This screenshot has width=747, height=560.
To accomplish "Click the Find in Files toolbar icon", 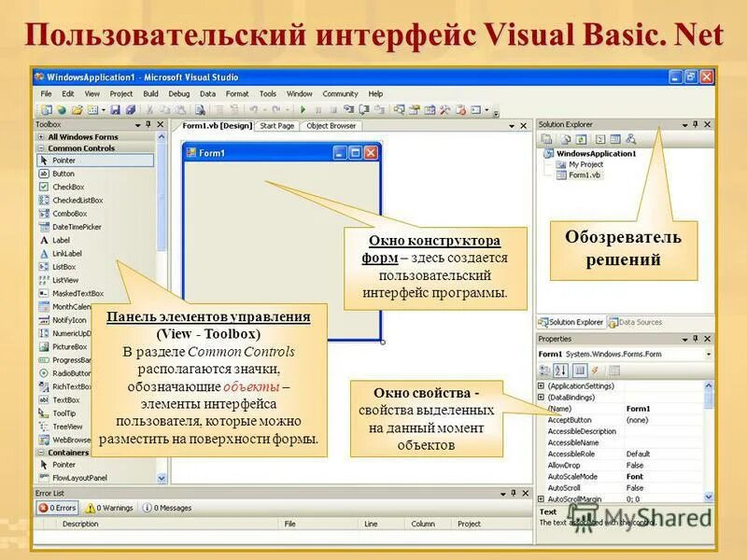I will 200,110.
